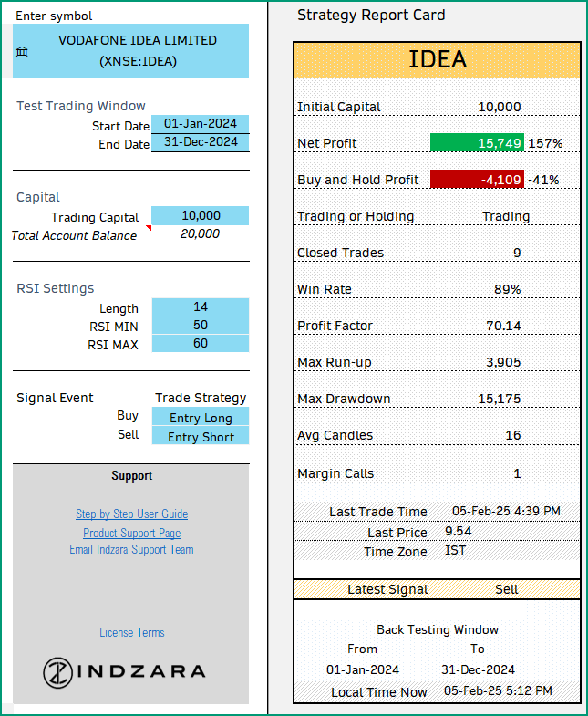The width and height of the screenshot is (588, 716).
Task: Click the Indzara logo
Action: (124, 672)
